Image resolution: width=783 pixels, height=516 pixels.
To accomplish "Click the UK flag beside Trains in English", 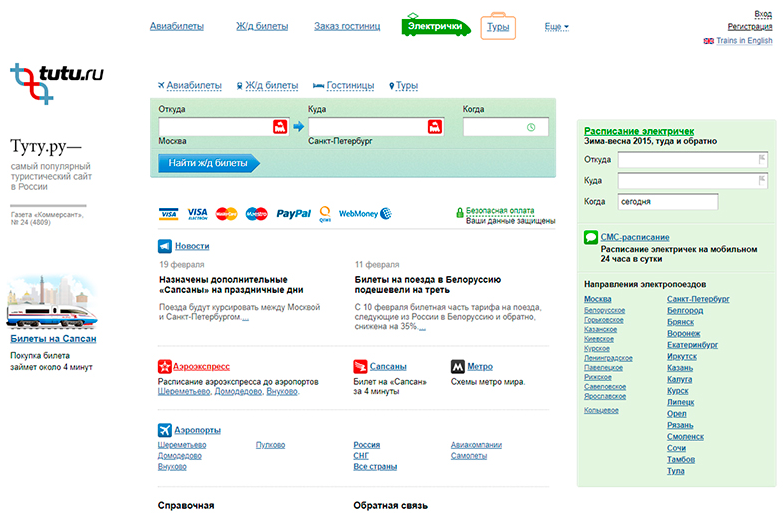I will 709,41.
